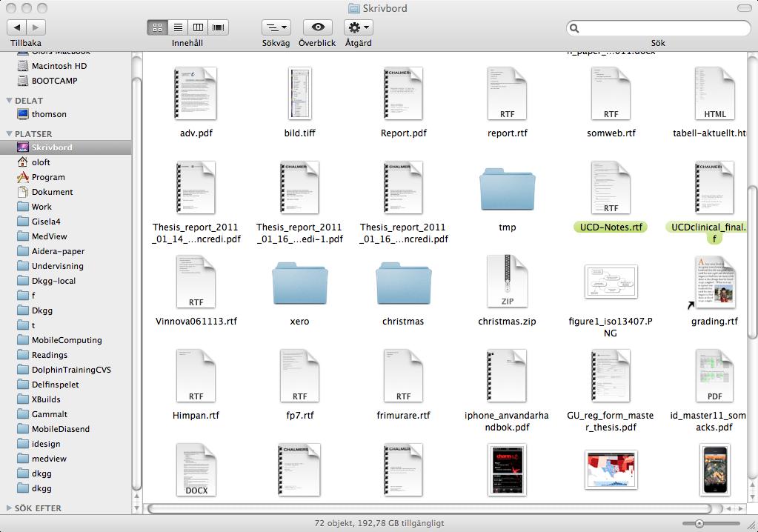Select the iphone_anvandarhandbok.pdf file icon
The height and width of the screenshot is (532, 758).
pyautogui.click(x=507, y=376)
